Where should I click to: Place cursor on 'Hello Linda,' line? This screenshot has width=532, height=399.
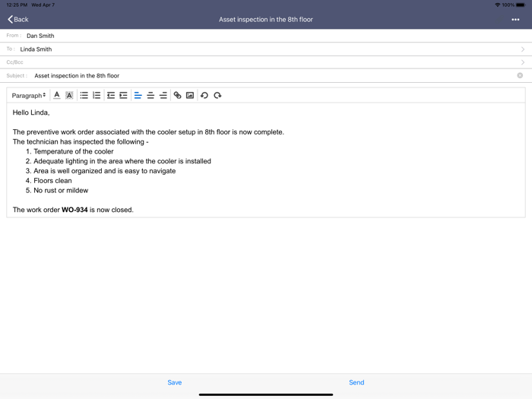click(x=31, y=112)
